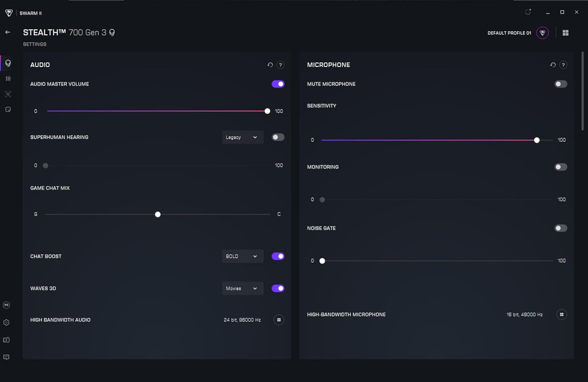The image size is (588, 382).
Task: Open the equalizer sliders sidebar icon
Action: click(x=8, y=79)
